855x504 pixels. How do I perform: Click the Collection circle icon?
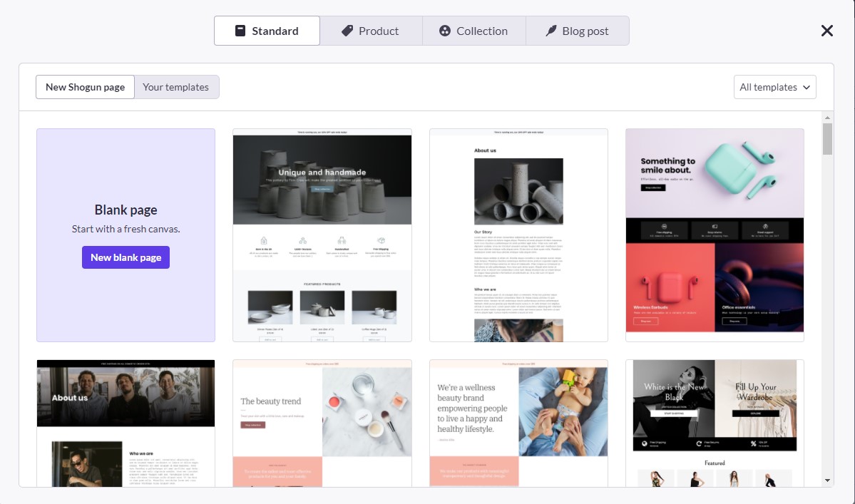[445, 31]
